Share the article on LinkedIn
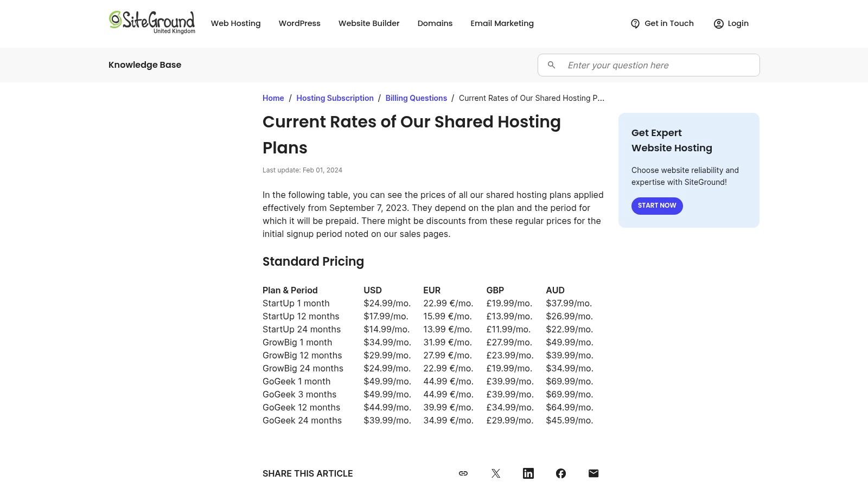This screenshot has height=488, width=868. pyautogui.click(x=528, y=473)
